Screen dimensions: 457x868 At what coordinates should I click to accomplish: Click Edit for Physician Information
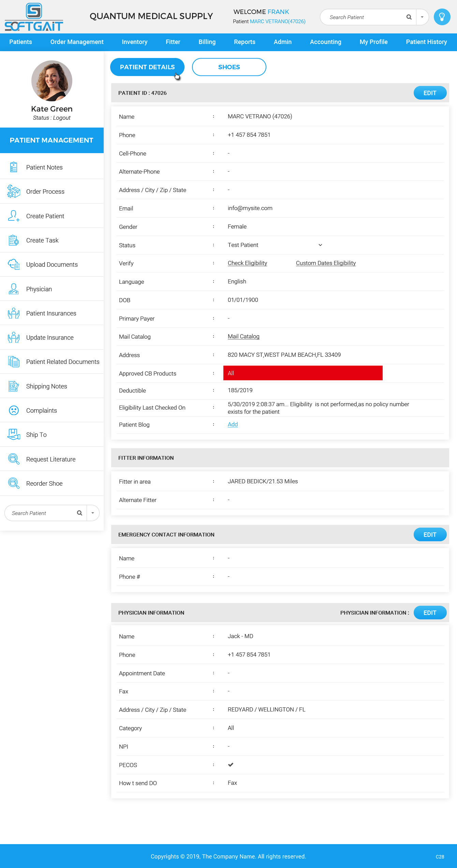pos(430,613)
